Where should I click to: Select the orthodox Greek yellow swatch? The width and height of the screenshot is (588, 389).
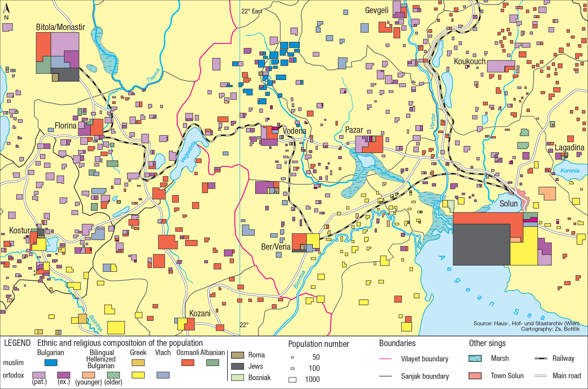pyautogui.click(x=138, y=375)
